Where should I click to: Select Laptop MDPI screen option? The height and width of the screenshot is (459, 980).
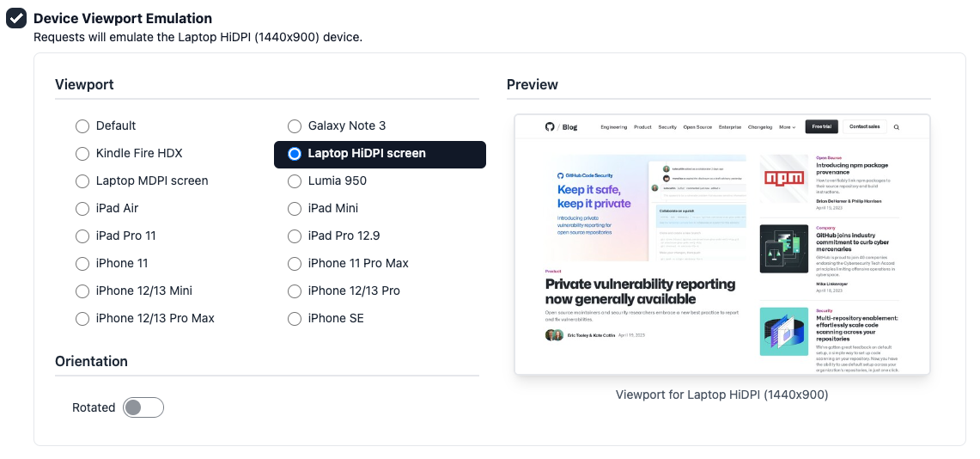pyautogui.click(x=82, y=181)
